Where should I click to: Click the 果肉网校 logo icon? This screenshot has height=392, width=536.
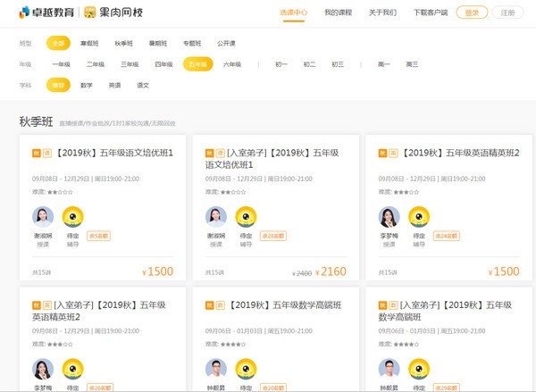click(90, 13)
